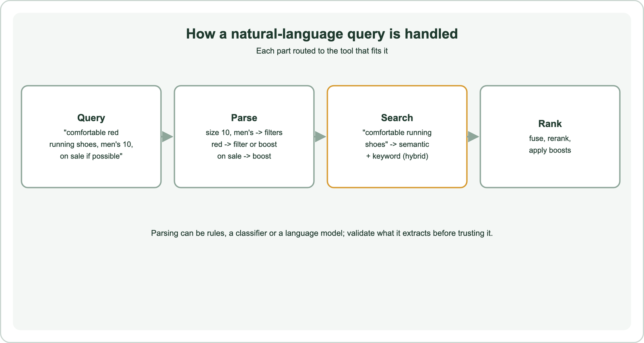Image resolution: width=644 pixels, height=343 pixels.
Task: Click the subtitle "Each part routed to the tool that fits it"
Action: [322, 51]
